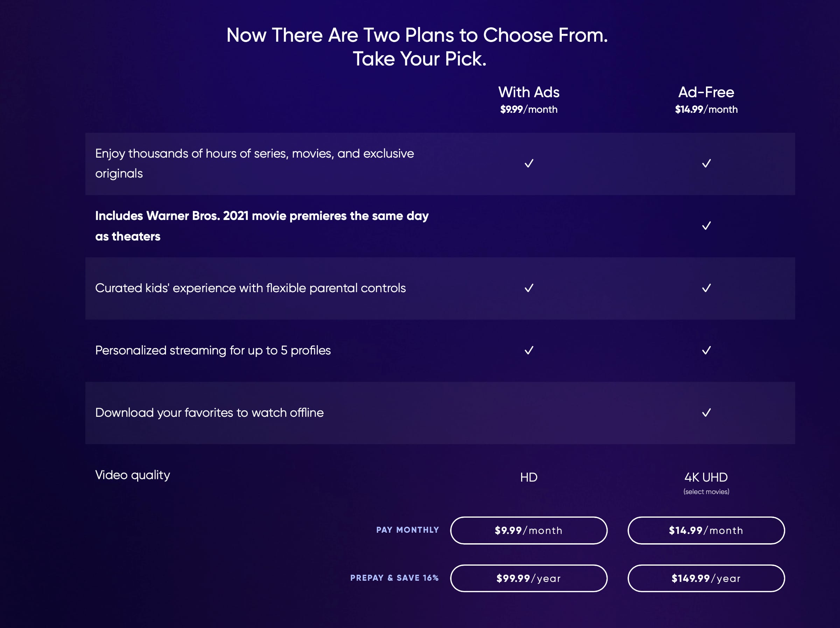Click Ad-Free checkmark for Warner Bros. premieres
Viewport: 840px width, 628px height.
pos(706,226)
